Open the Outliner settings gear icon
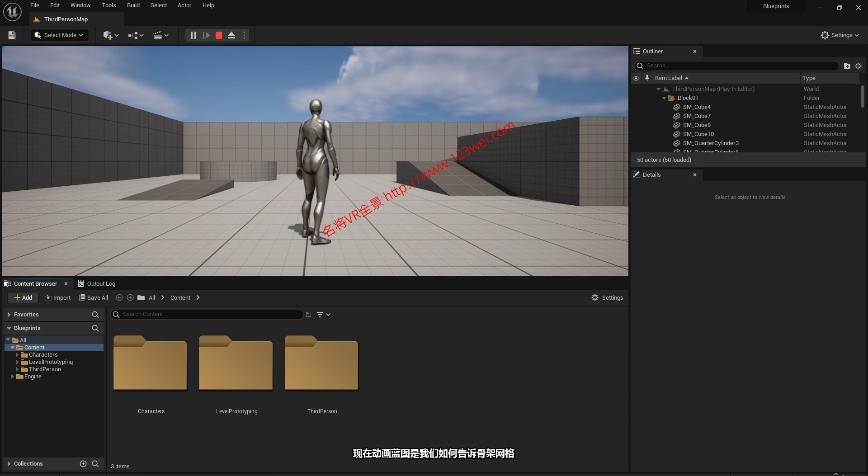This screenshot has height=476, width=868. coord(859,66)
